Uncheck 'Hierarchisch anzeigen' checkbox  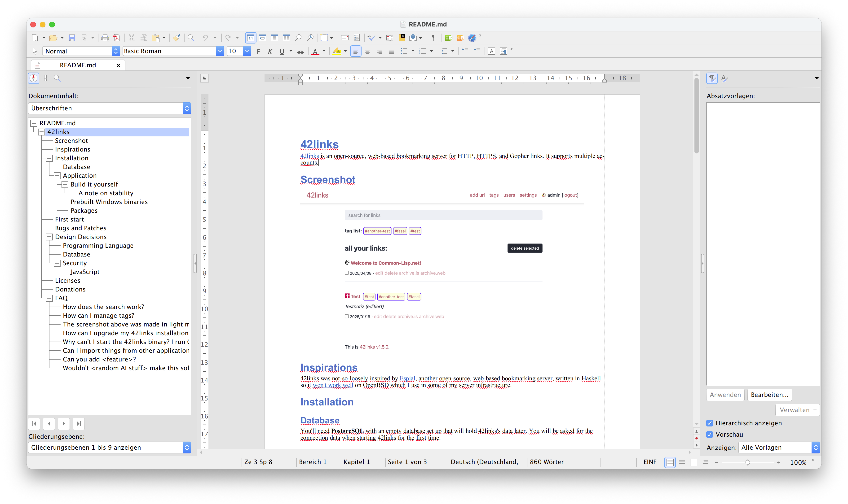(x=710, y=423)
